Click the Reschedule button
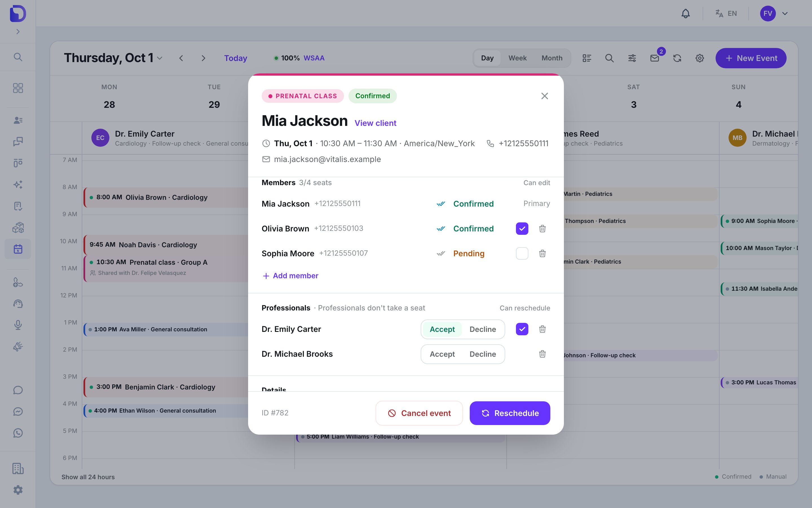Image resolution: width=812 pixels, height=508 pixels. (510, 413)
